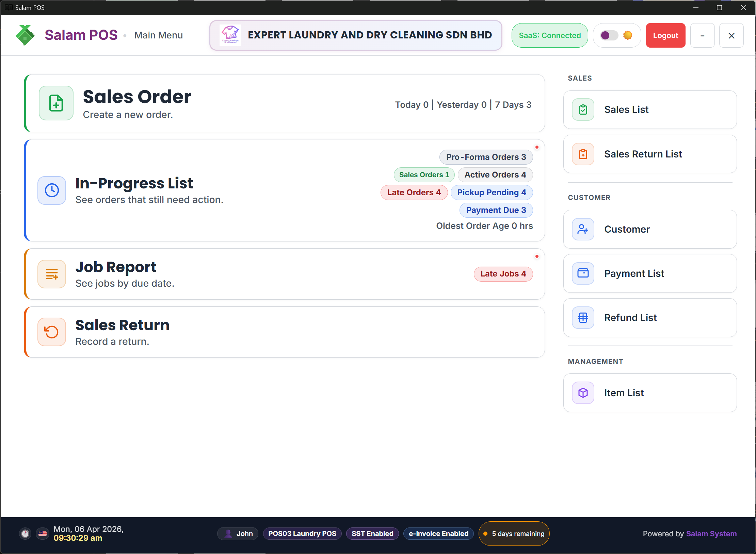Screen dimensions: 756x554
Task: Click the Late Orders 4 badge
Action: point(414,192)
